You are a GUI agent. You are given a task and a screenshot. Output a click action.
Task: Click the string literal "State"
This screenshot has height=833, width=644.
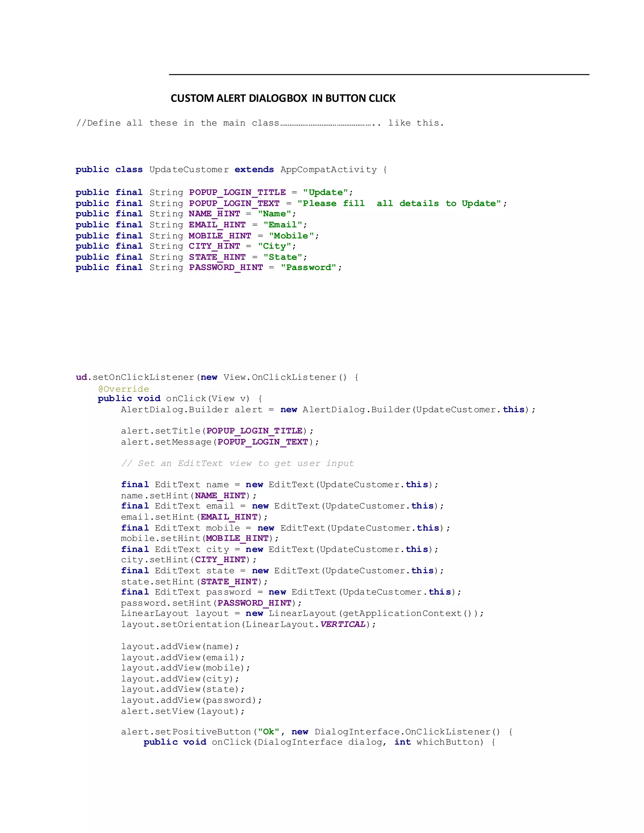(283, 257)
